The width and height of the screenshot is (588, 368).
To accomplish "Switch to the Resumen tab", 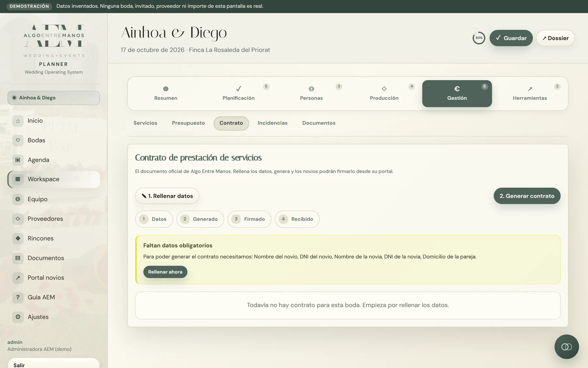I will click(166, 94).
